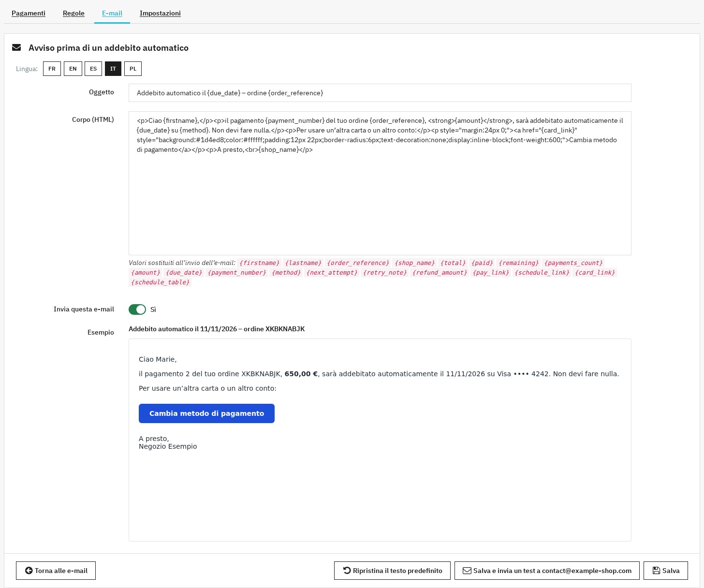
Task: Go to the Regole tab
Action: point(73,13)
